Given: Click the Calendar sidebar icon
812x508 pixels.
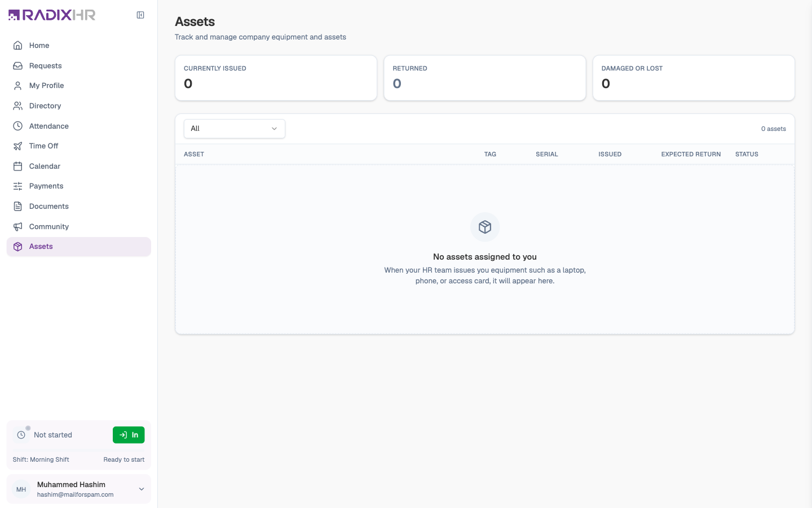Looking at the screenshot, I should coord(18,166).
